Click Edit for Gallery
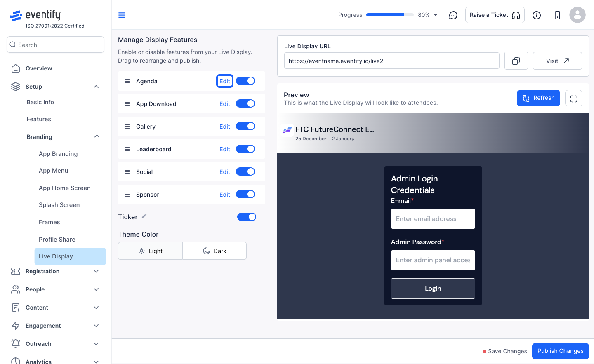Viewport: 594px width, 364px height. pyautogui.click(x=225, y=127)
